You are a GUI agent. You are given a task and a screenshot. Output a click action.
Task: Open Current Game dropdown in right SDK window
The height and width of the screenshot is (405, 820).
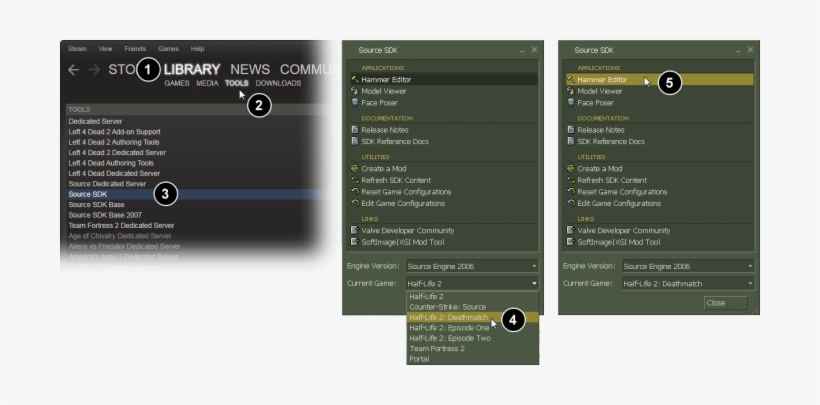(x=688, y=284)
